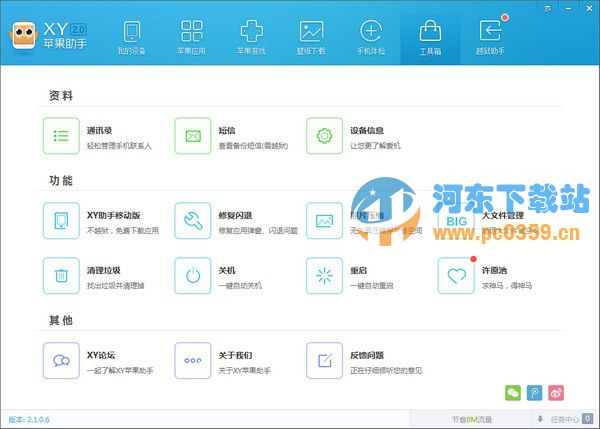The image size is (600, 429).
Task: Click 一键自动关机 description
Action: (240, 285)
